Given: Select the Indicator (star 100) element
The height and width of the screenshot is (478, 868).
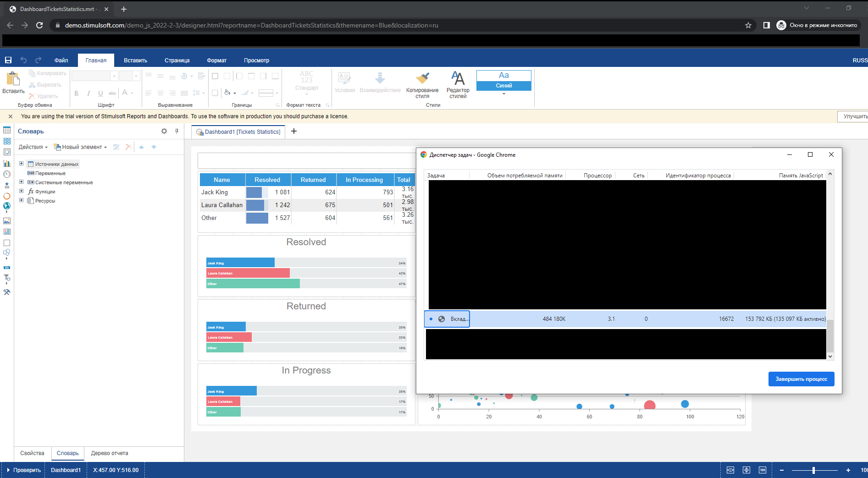Looking at the screenshot, I should (x=7, y=185).
